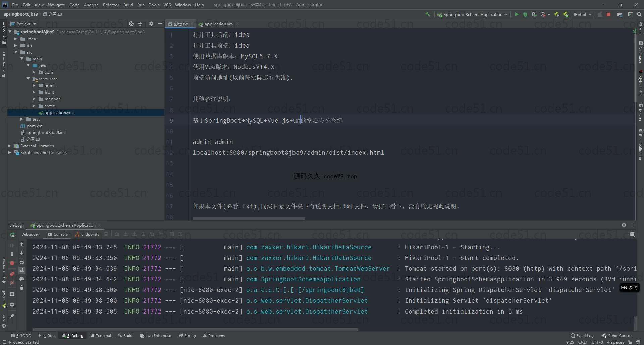Click the CRLF line separator indicator
644x345 pixels.
(583, 342)
